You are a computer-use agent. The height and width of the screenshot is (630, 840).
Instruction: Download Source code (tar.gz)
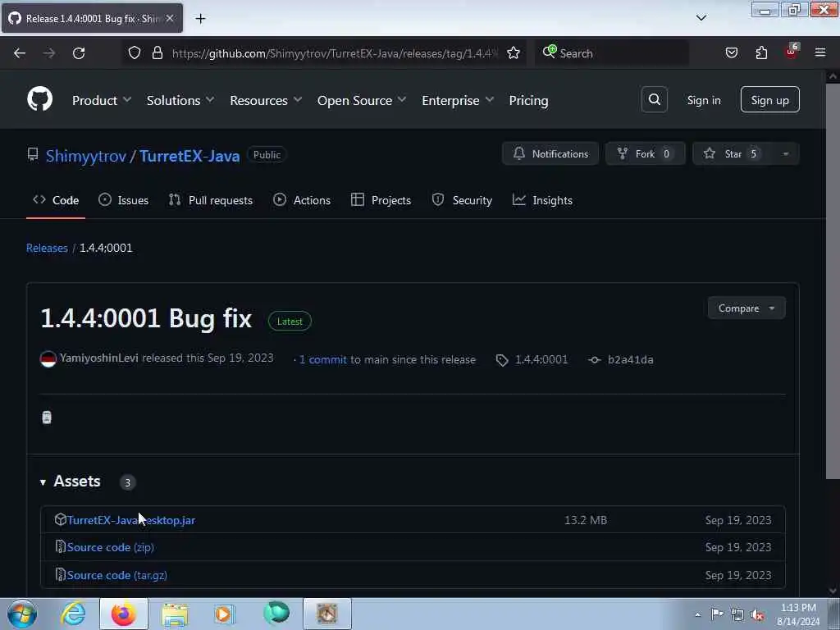point(116,575)
